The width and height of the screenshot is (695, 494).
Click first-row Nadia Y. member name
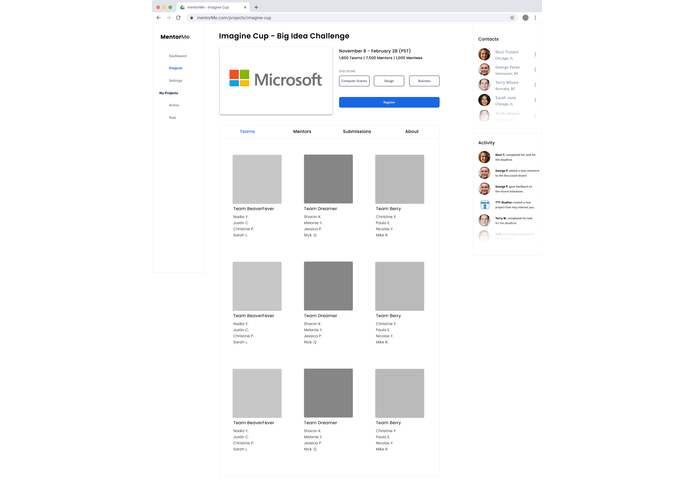[x=241, y=217]
